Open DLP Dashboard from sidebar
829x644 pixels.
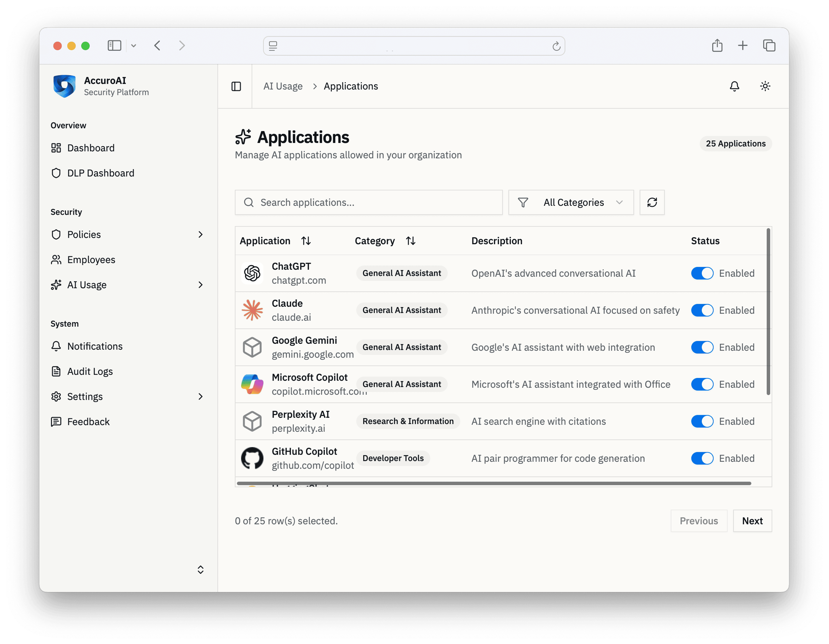click(x=101, y=173)
